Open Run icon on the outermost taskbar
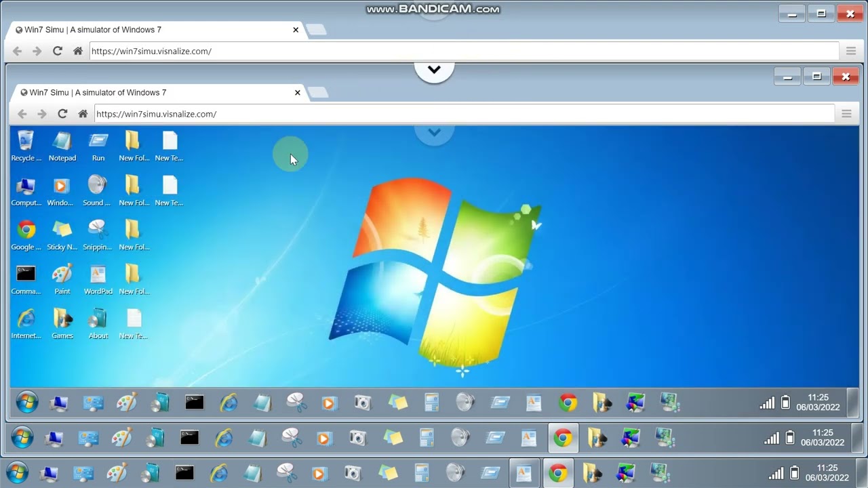This screenshot has height=488, width=868. [x=490, y=472]
